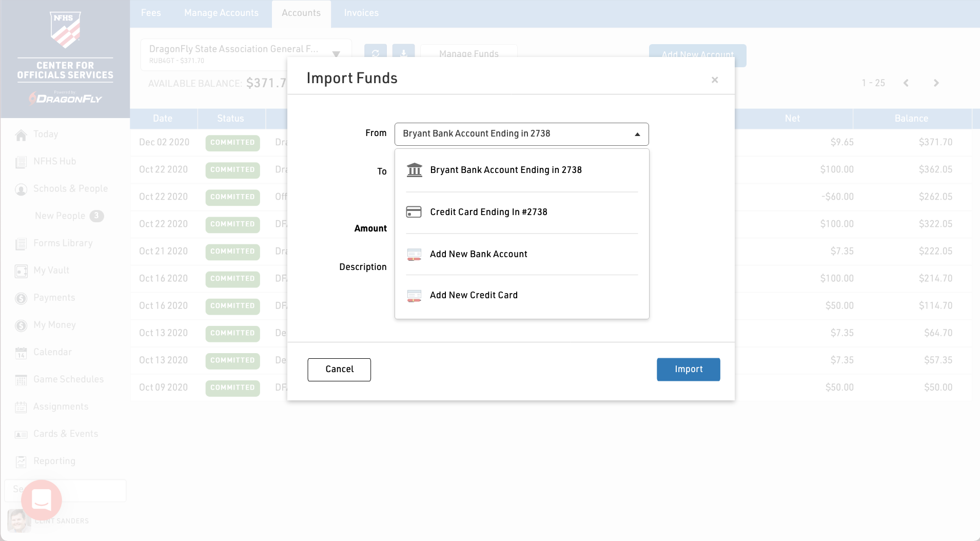The height and width of the screenshot is (541, 980).
Task: Go to previous page of transactions
Action: pos(906,83)
